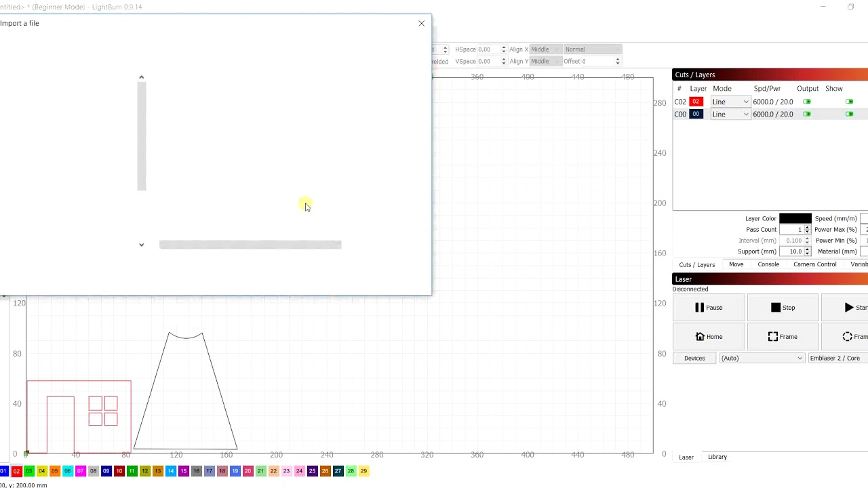
Task: Select the 00 layer in Cuts list
Action: pyautogui.click(x=696, y=114)
